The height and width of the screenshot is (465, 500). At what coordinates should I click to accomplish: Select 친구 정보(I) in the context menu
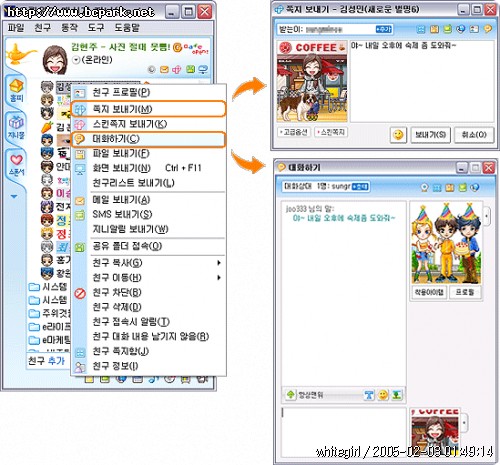pos(148,366)
